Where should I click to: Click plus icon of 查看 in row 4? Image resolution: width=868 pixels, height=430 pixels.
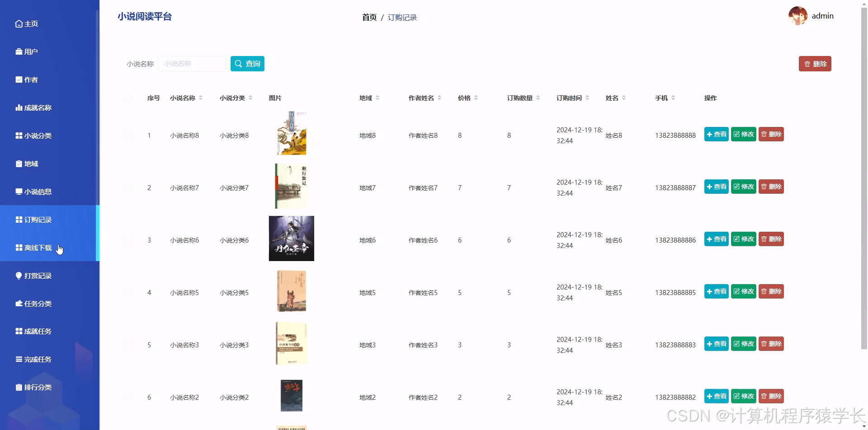tap(709, 292)
